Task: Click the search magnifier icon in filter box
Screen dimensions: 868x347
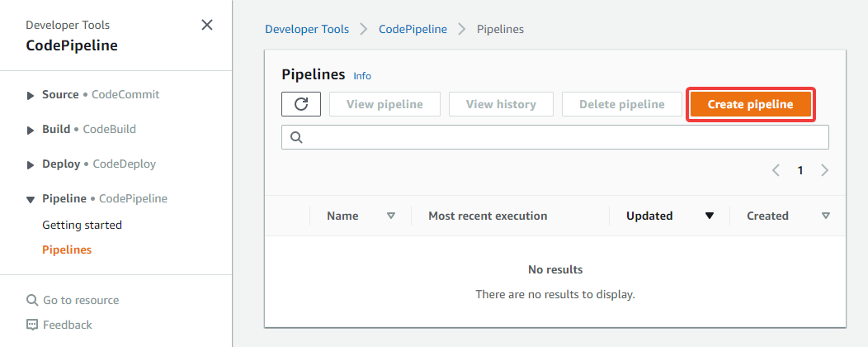Action: click(x=296, y=137)
